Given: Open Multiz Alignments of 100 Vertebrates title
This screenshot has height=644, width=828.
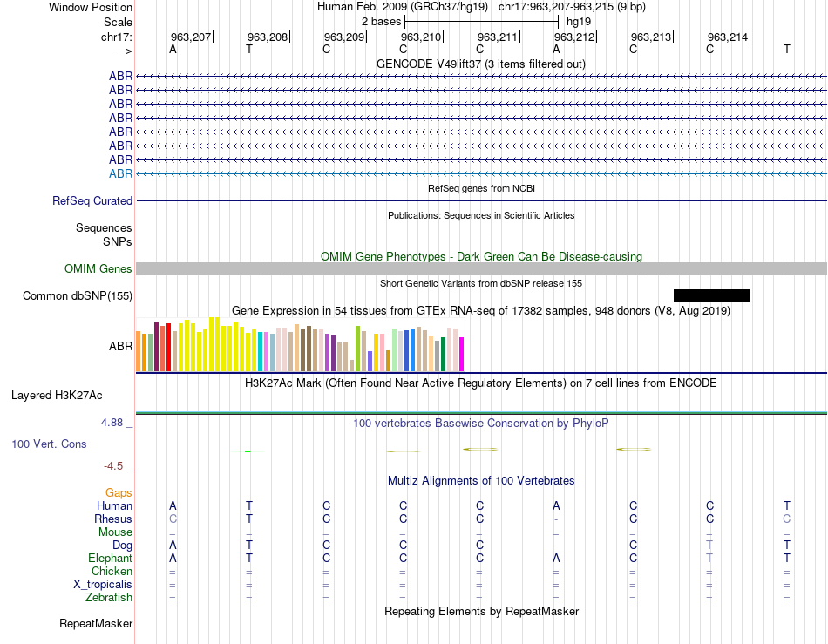Looking at the screenshot, I should point(481,480).
